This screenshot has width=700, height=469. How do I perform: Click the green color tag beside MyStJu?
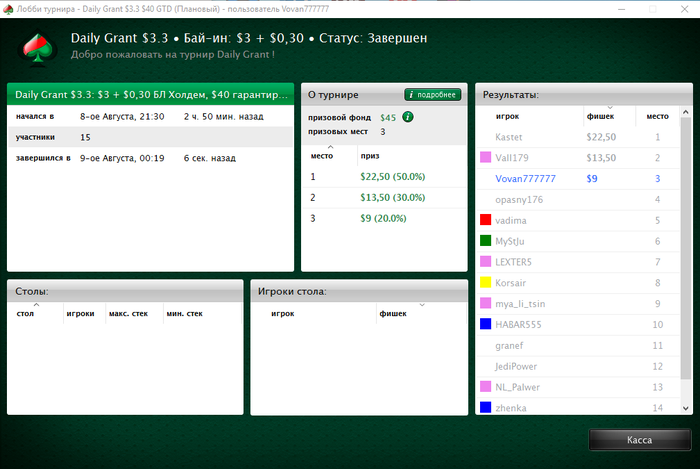(x=485, y=241)
